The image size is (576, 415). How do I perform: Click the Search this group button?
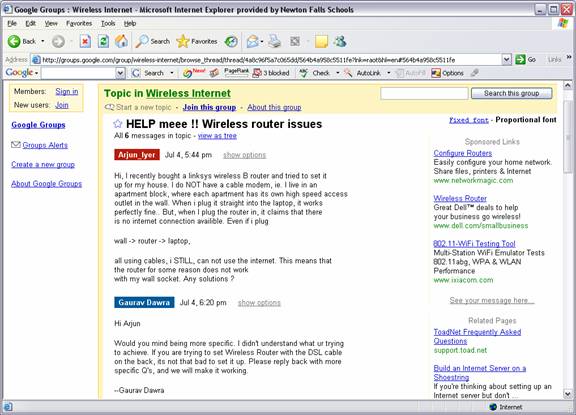[x=511, y=93]
